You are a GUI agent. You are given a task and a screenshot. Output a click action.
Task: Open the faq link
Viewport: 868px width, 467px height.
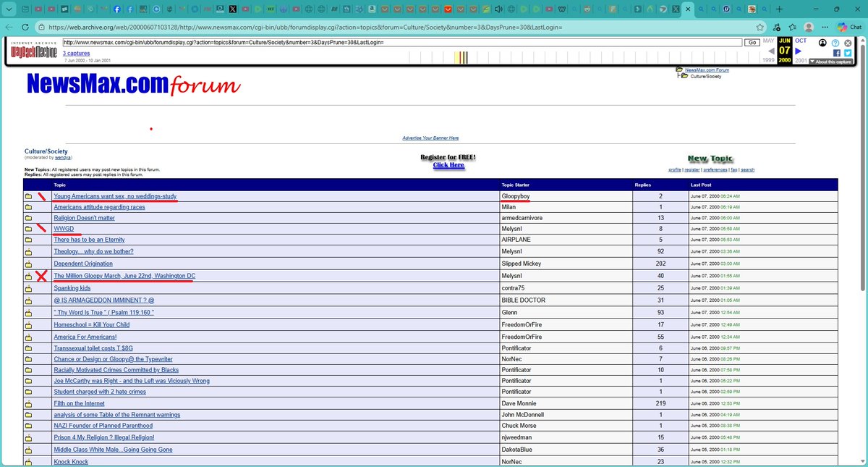[x=733, y=169]
